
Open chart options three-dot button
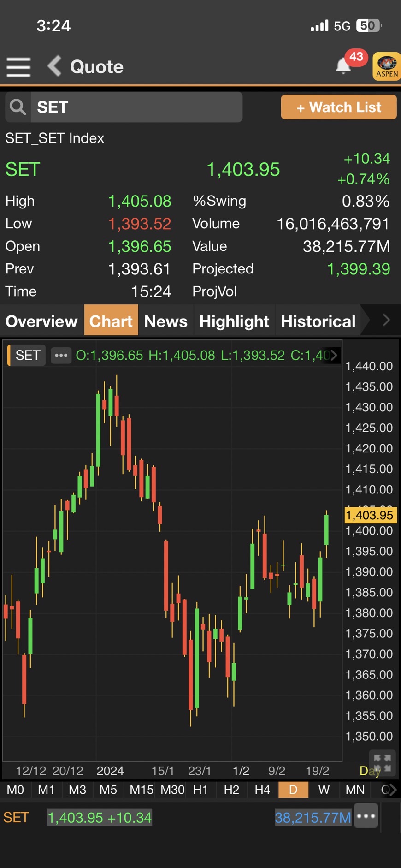(x=61, y=355)
